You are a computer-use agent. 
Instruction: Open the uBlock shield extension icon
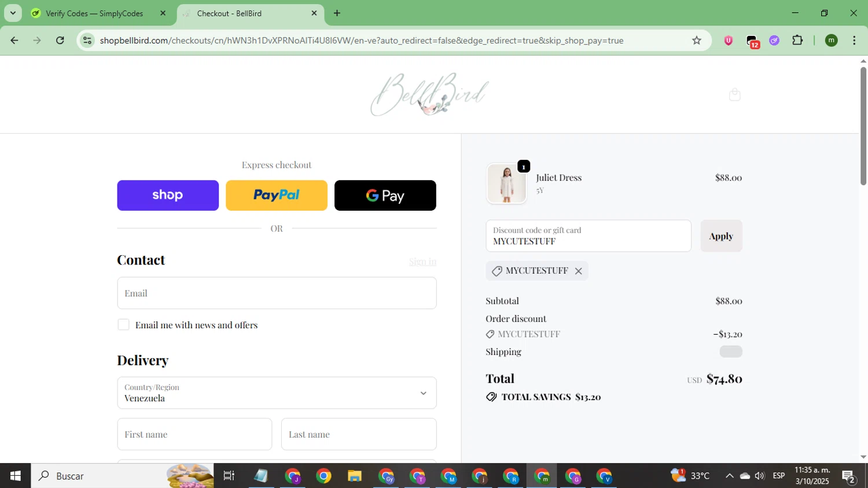(x=728, y=41)
